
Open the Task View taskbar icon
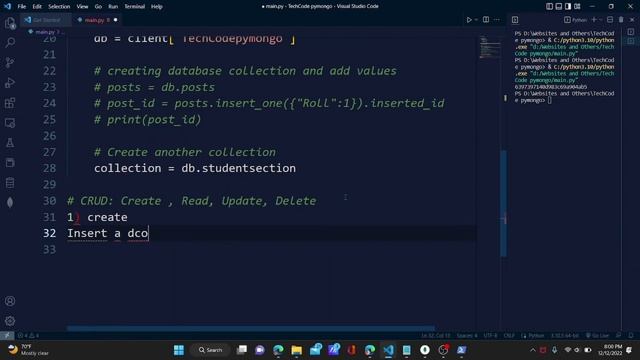(242, 350)
